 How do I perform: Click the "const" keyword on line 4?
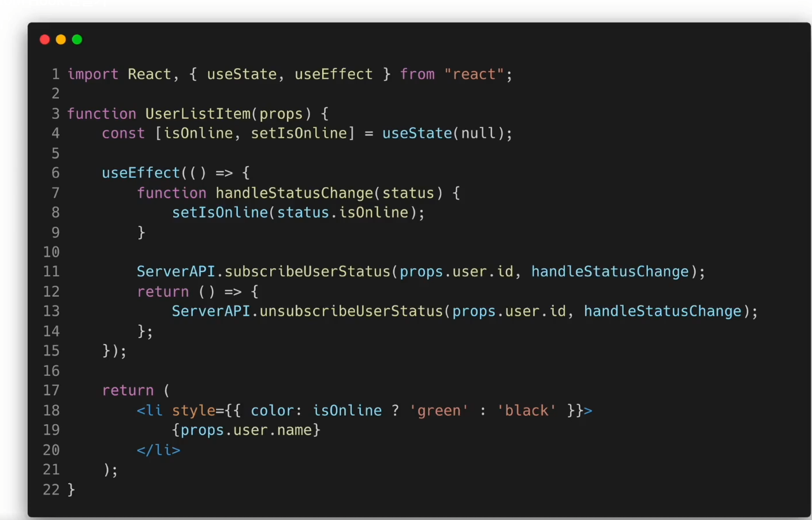(123, 133)
